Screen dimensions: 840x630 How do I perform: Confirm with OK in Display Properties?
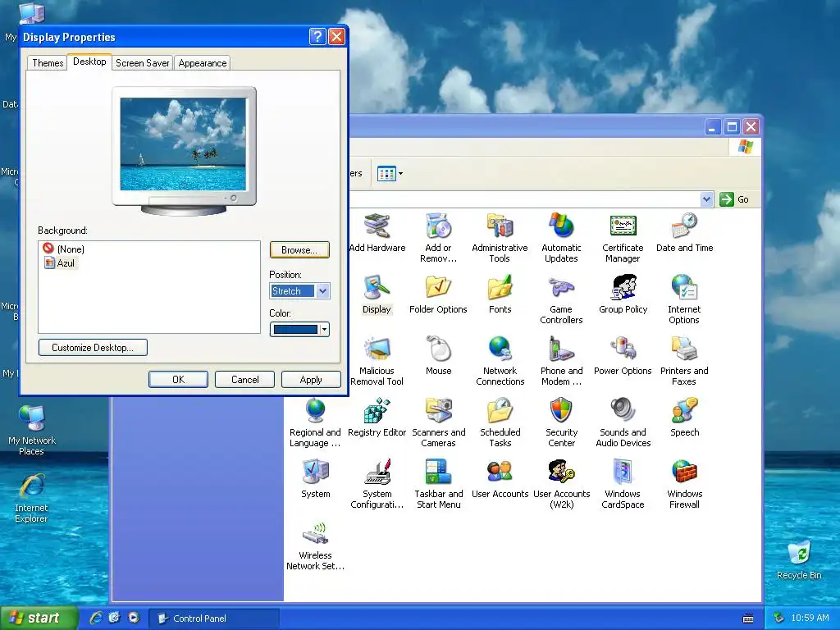(178, 380)
